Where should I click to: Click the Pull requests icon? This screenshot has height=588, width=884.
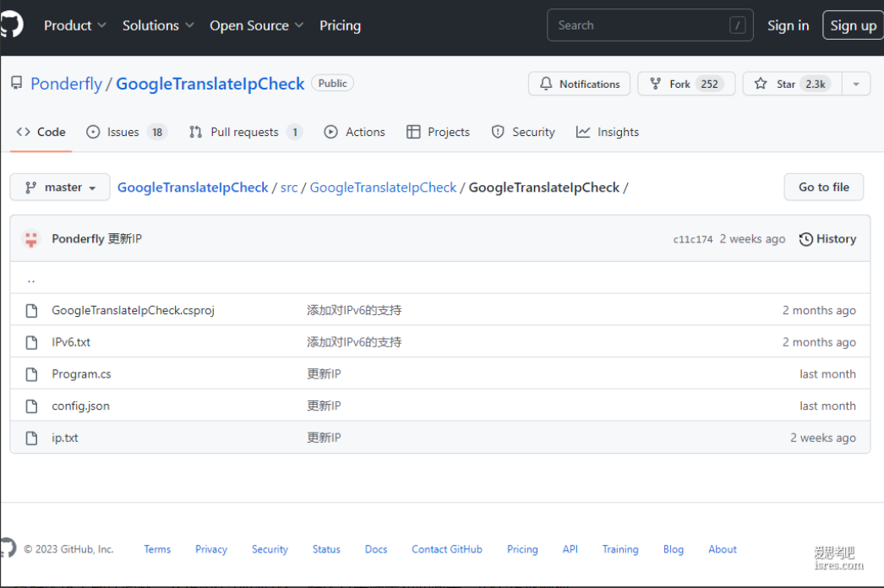pyautogui.click(x=195, y=132)
